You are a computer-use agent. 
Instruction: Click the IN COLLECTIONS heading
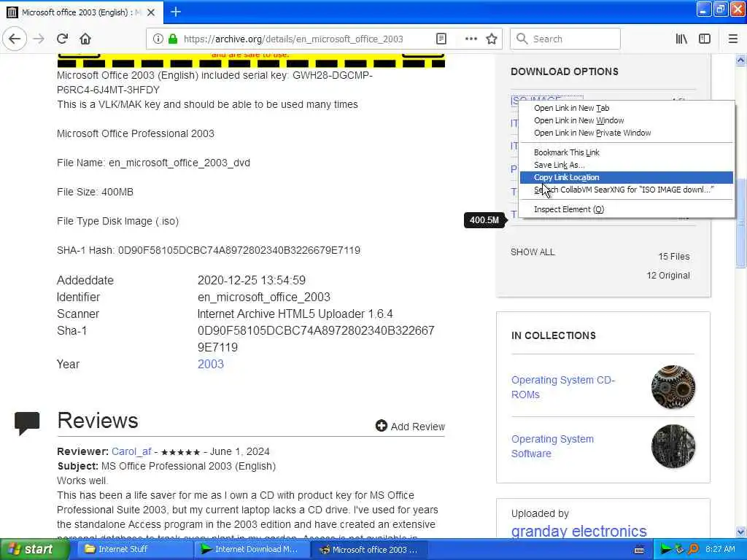point(554,335)
